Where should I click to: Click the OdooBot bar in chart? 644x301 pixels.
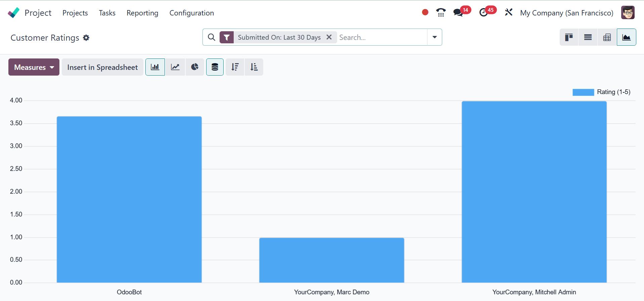pyautogui.click(x=129, y=200)
